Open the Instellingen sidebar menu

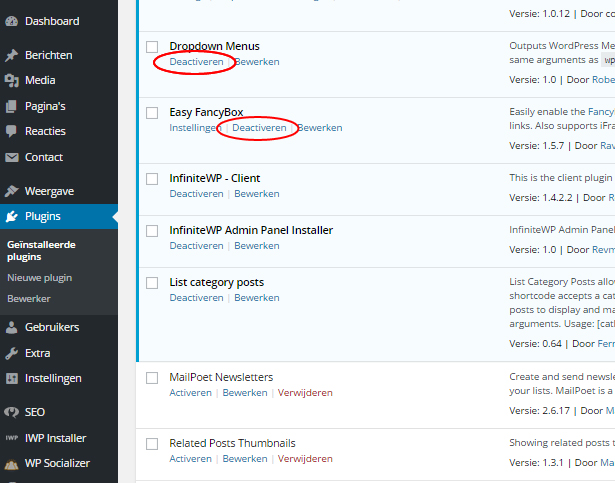pyautogui.click(x=53, y=378)
